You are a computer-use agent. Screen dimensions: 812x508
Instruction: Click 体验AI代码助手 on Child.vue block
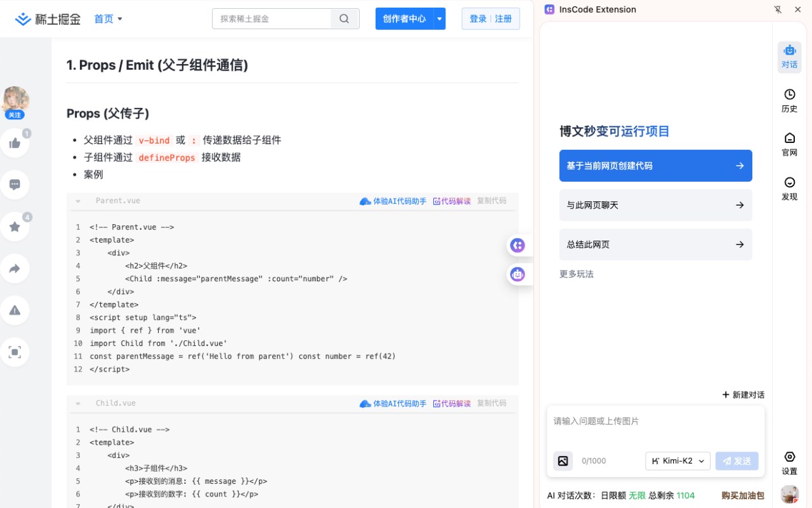point(393,404)
